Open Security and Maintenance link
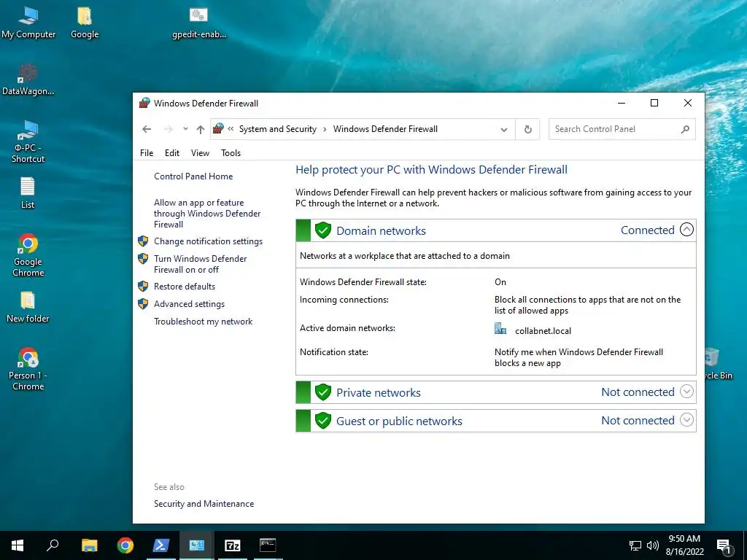 (x=204, y=504)
